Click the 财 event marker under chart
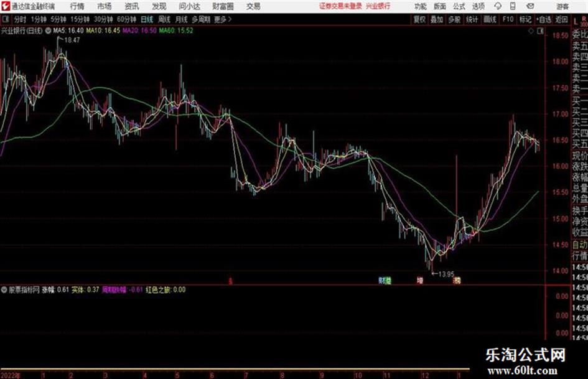 pyautogui.click(x=381, y=281)
